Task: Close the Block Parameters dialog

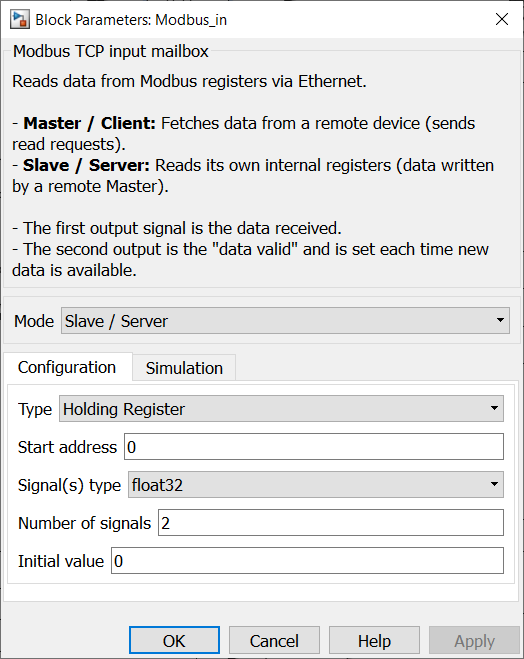Action: point(502,19)
